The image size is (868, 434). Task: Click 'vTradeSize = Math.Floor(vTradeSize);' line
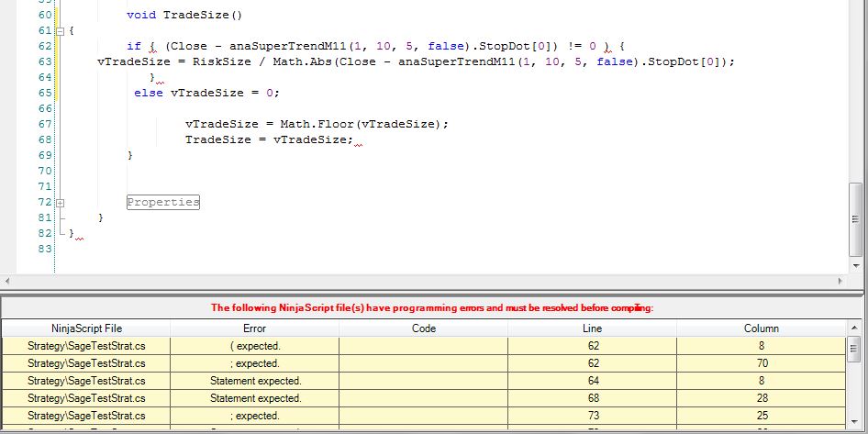[317, 124]
